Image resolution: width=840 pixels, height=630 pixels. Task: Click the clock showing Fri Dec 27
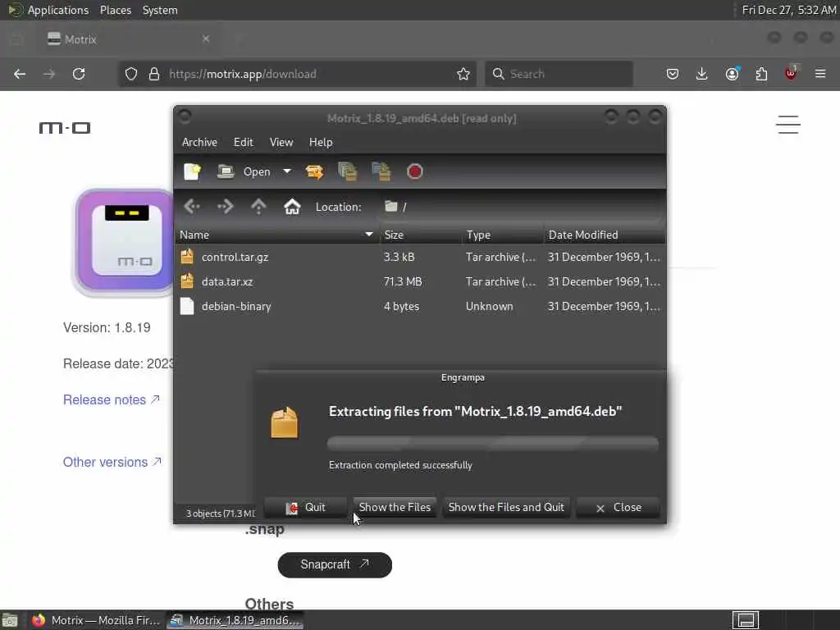[x=788, y=10]
